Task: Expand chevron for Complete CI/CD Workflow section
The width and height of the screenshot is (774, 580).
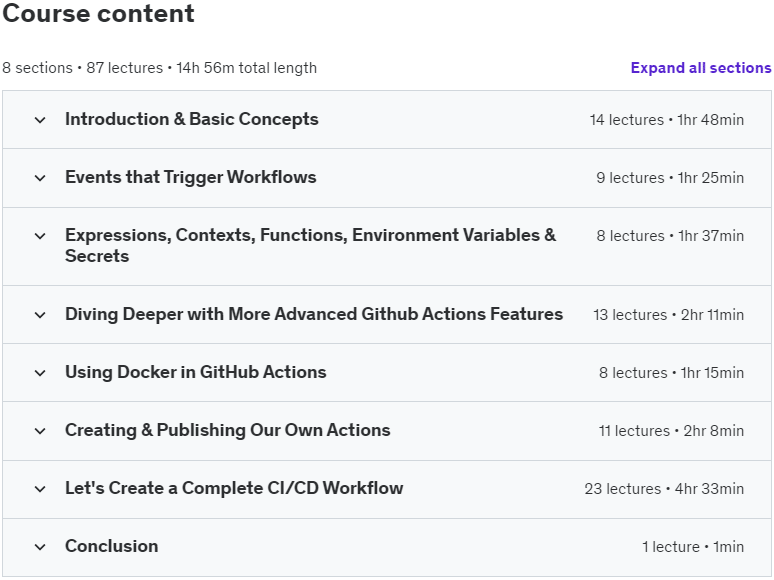Action: (40, 489)
